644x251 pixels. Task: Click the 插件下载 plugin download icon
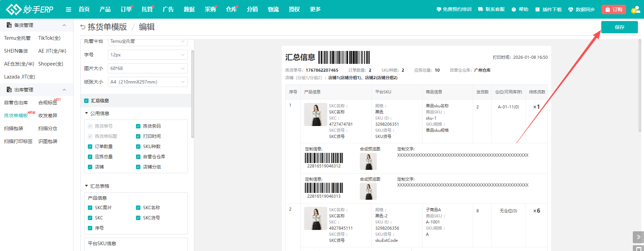click(538, 10)
